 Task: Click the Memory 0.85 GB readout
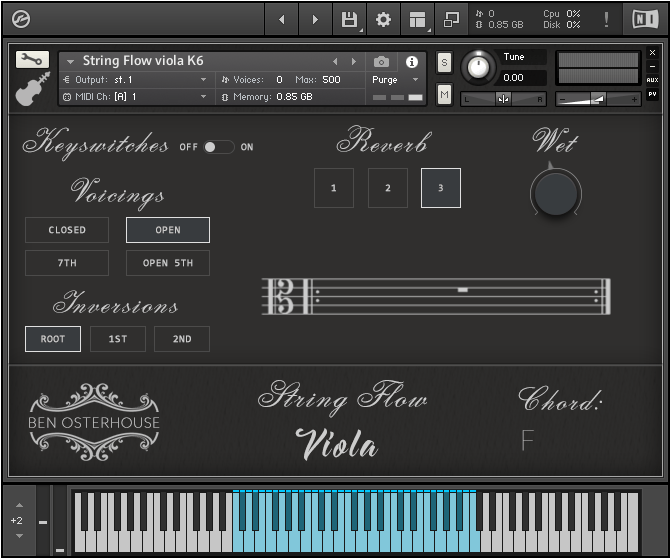click(x=294, y=97)
